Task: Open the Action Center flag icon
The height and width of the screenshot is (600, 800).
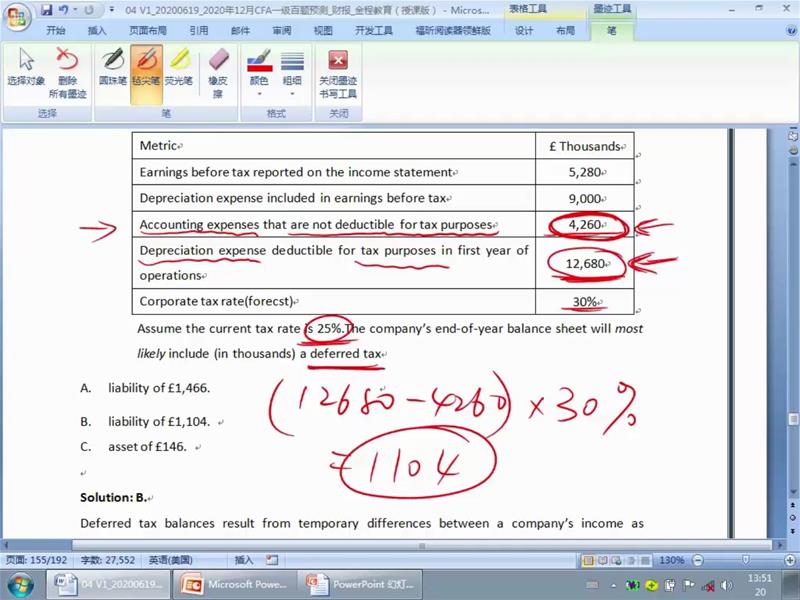Action: tap(688, 585)
